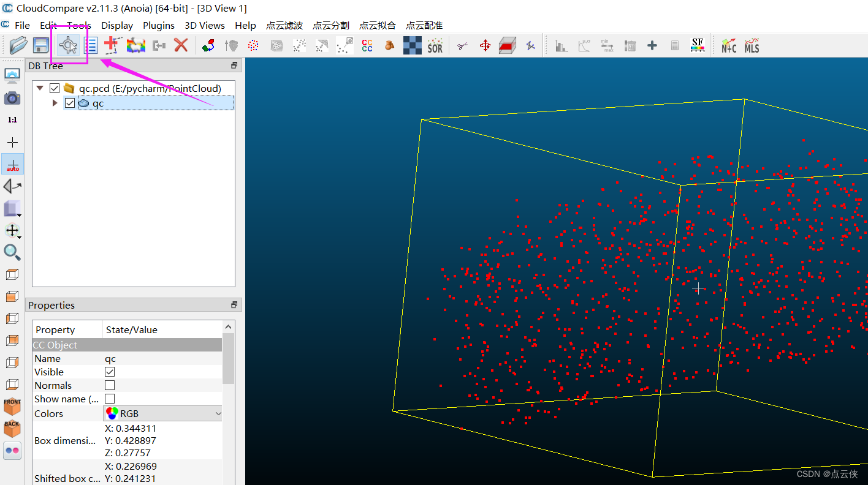Screen dimensions: 868x485
Task: Click the Name value 'qc' in Properties
Action: coord(110,359)
